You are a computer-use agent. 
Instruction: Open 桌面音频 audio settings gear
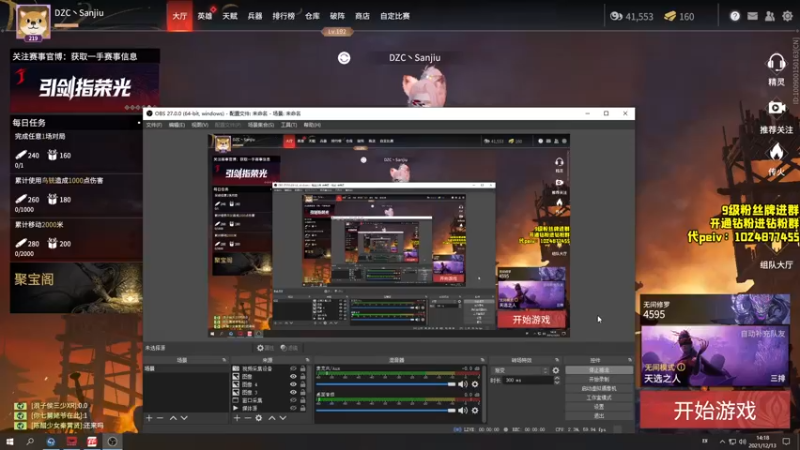pos(475,410)
